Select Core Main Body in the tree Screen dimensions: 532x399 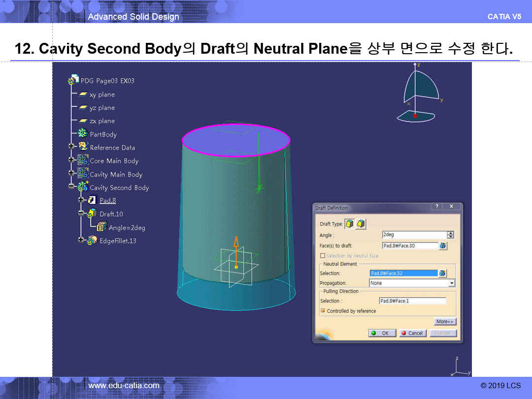point(114,161)
